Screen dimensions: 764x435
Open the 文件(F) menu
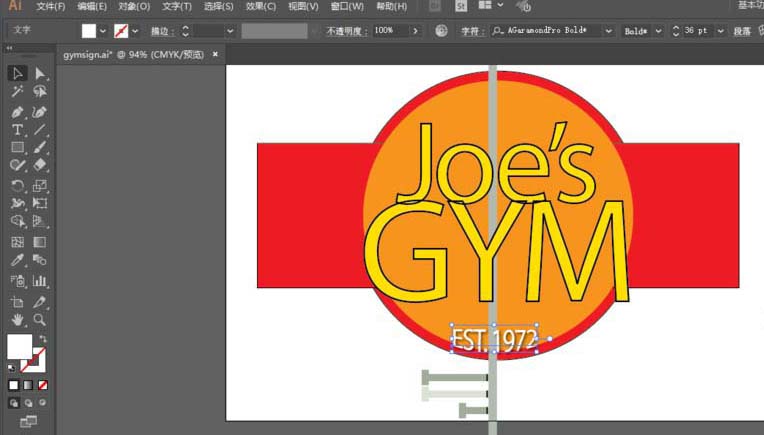(x=50, y=7)
